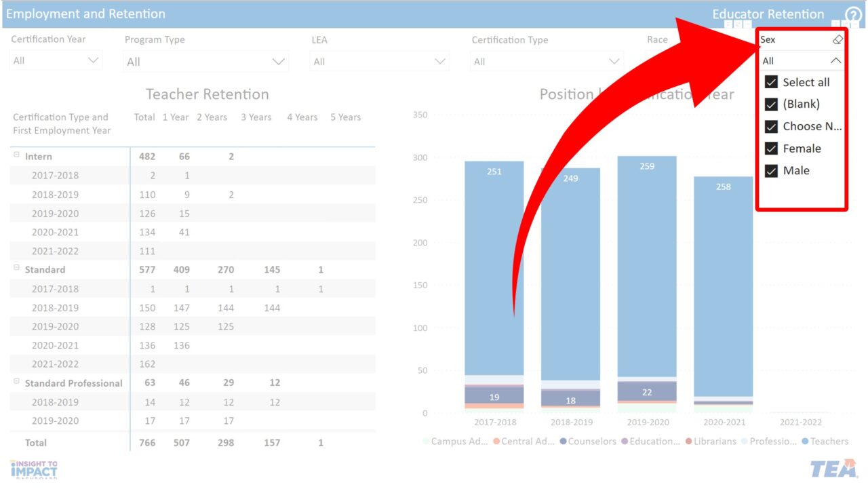Click the Librarians legend marker
The height and width of the screenshot is (489, 868).
pyautogui.click(x=689, y=442)
